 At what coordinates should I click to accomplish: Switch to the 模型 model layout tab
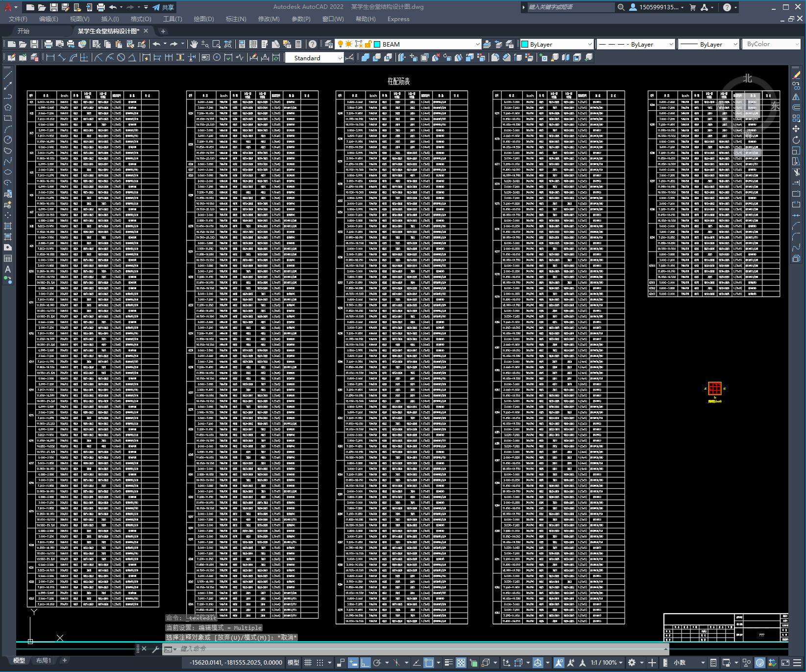tap(19, 660)
